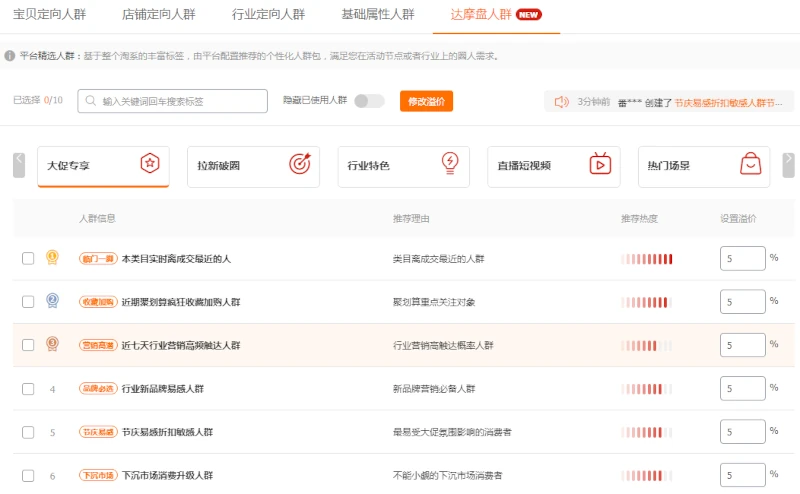Click the 节庆易感 tag badge
The width and height of the screenshot is (800, 494).
98,432
